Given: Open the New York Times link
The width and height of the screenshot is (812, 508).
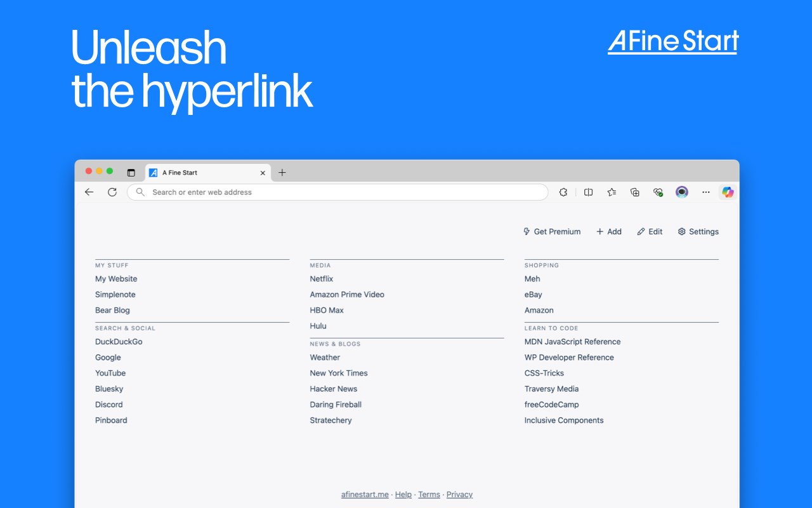Looking at the screenshot, I should (x=339, y=373).
